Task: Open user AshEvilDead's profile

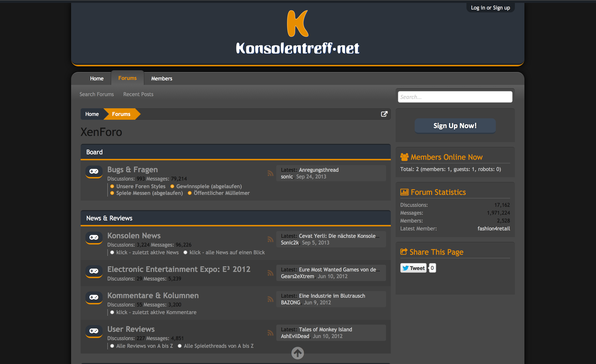Action: click(x=295, y=336)
